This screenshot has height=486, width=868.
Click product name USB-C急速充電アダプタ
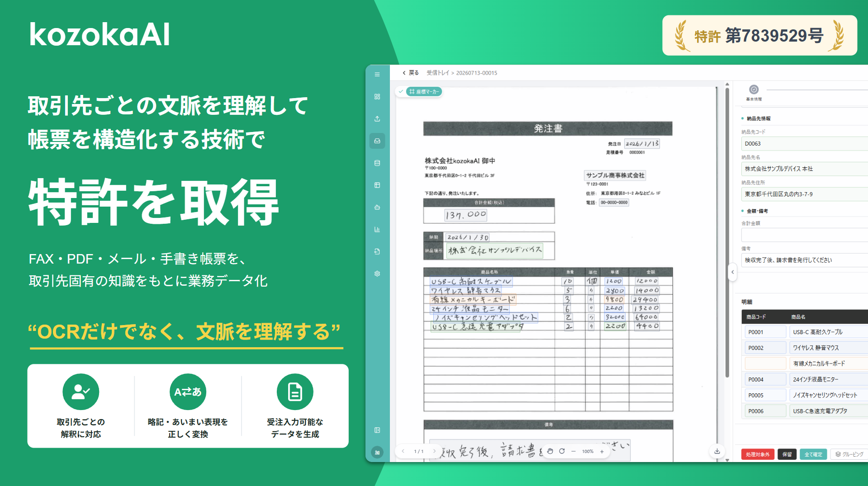click(x=829, y=411)
